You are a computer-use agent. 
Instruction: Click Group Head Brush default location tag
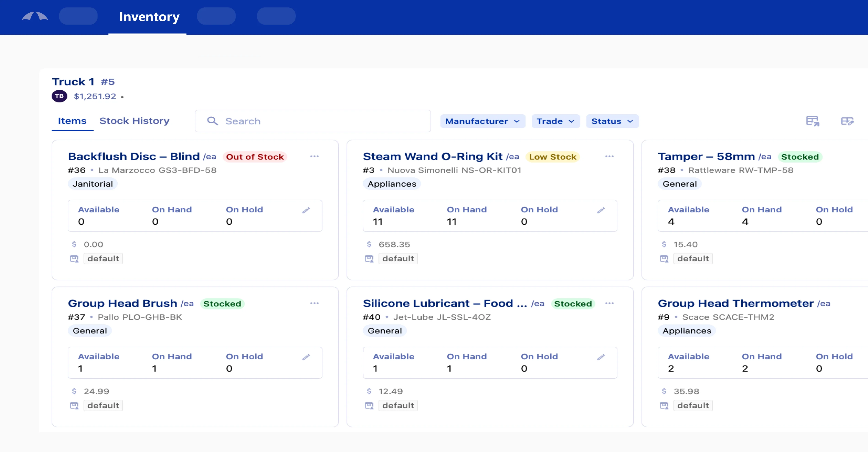(x=103, y=405)
